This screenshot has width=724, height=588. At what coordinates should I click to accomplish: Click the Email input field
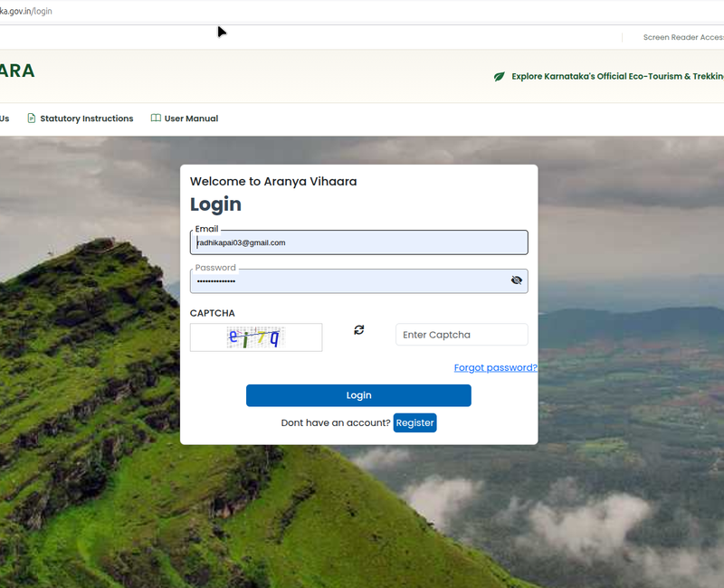(x=358, y=242)
